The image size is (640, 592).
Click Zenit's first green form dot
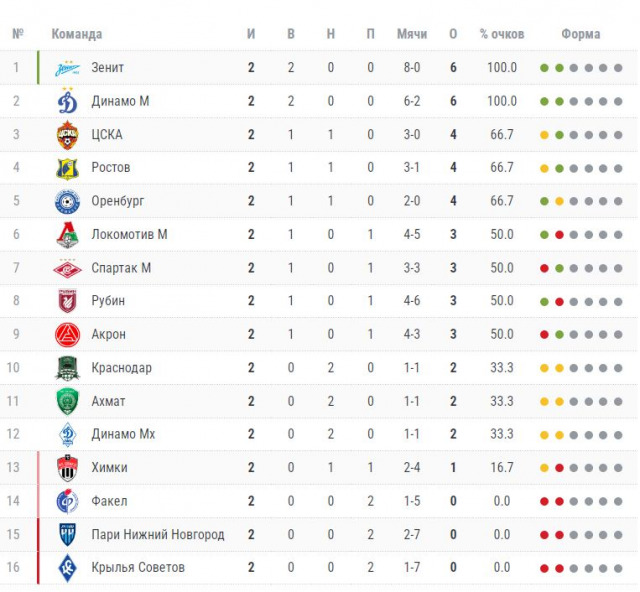pyautogui.click(x=544, y=68)
